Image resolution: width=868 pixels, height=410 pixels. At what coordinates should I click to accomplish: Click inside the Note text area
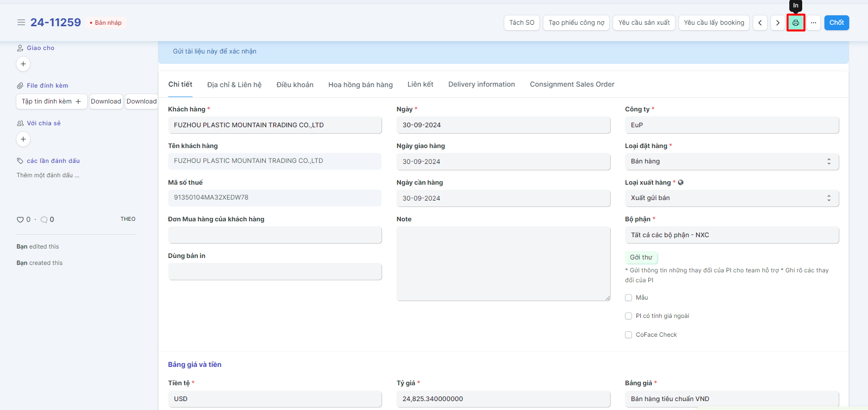click(x=503, y=263)
